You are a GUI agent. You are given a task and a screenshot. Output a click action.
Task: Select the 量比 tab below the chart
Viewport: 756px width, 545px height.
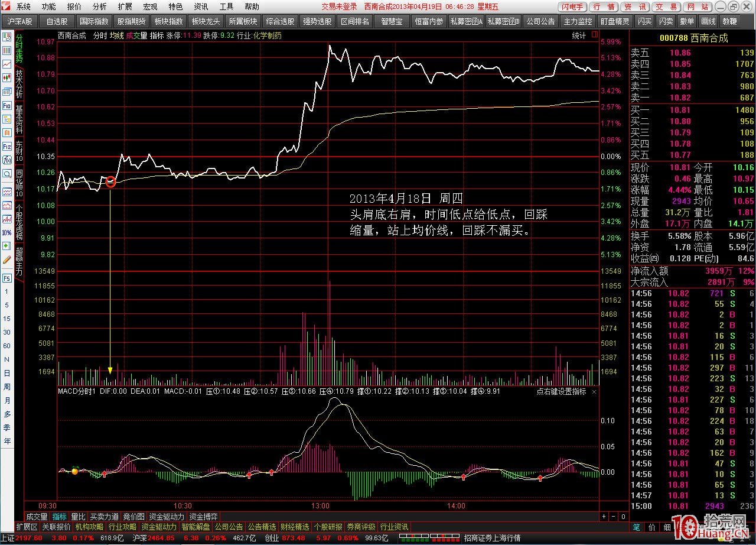pyautogui.click(x=78, y=516)
